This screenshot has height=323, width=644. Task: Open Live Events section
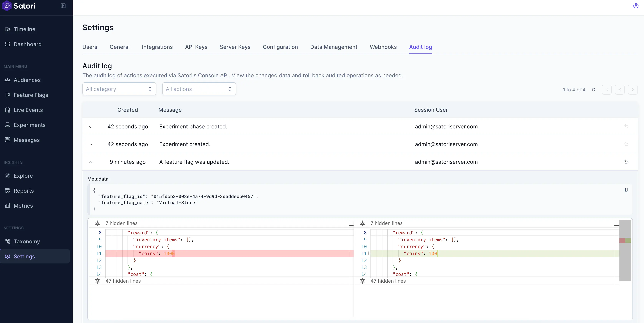pos(28,110)
